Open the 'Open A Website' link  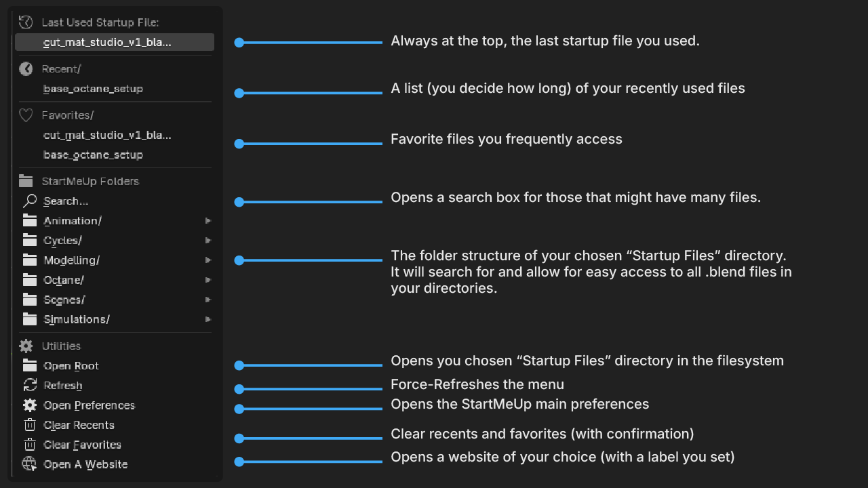pyautogui.click(x=85, y=464)
